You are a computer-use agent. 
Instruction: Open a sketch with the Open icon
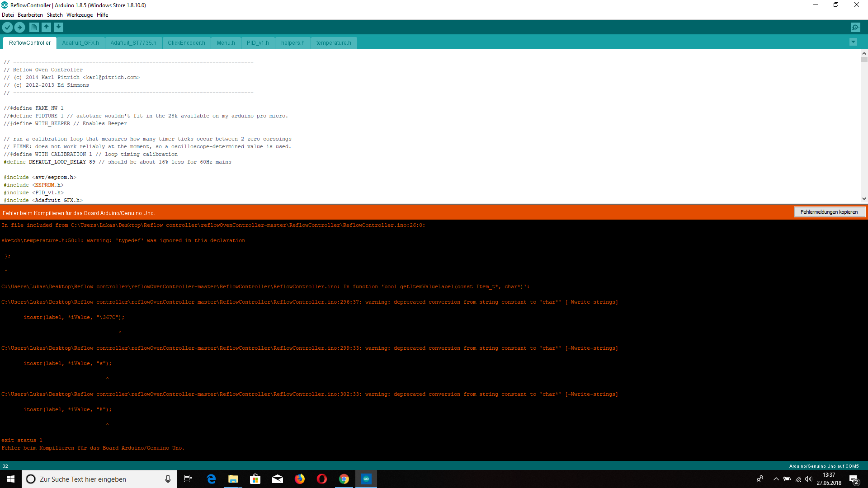[46, 28]
